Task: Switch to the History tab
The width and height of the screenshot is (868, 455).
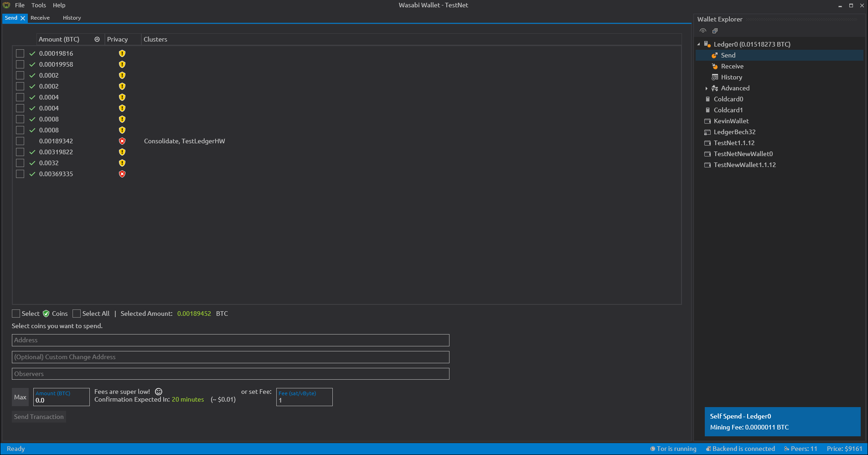Action: (x=72, y=18)
